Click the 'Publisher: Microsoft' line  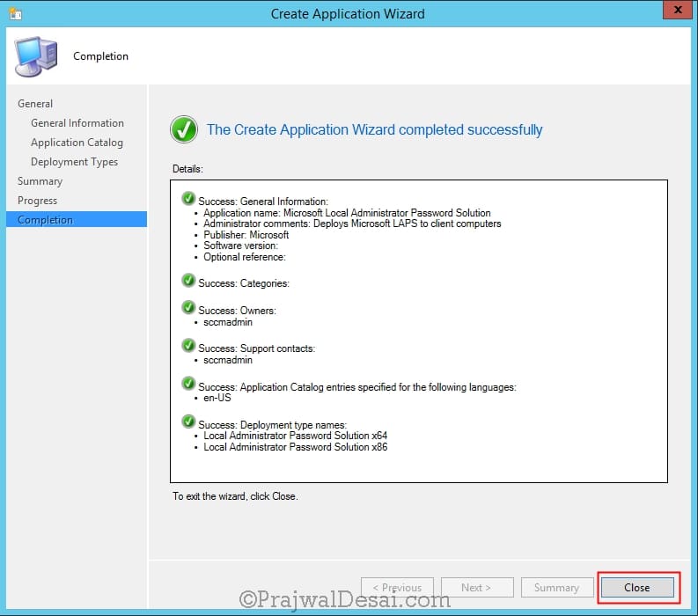(246, 235)
